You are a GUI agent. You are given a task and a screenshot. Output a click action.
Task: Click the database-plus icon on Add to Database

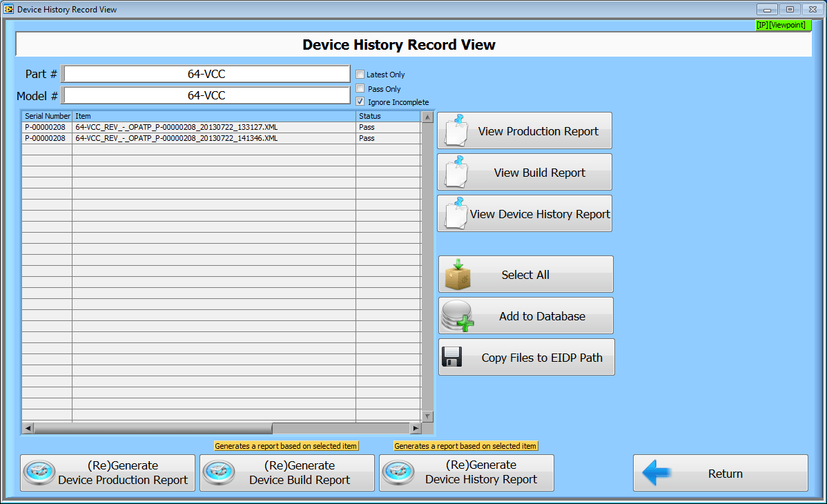click(x=457, y=315)
